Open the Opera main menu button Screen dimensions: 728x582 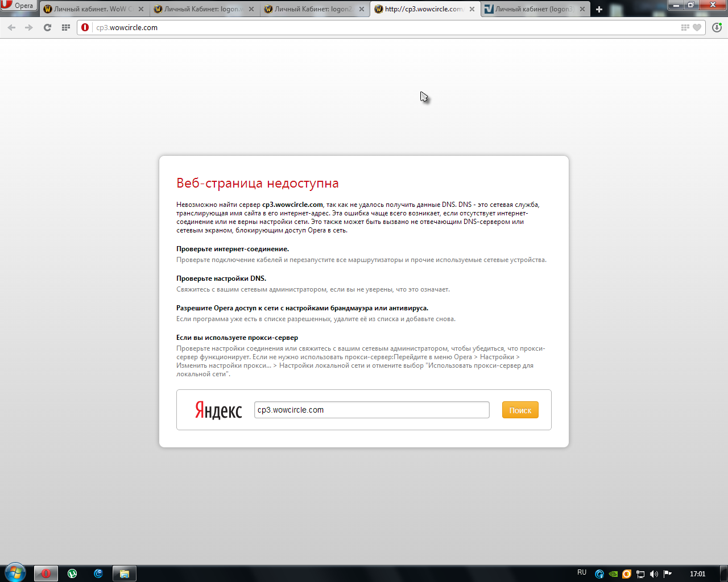18,6
